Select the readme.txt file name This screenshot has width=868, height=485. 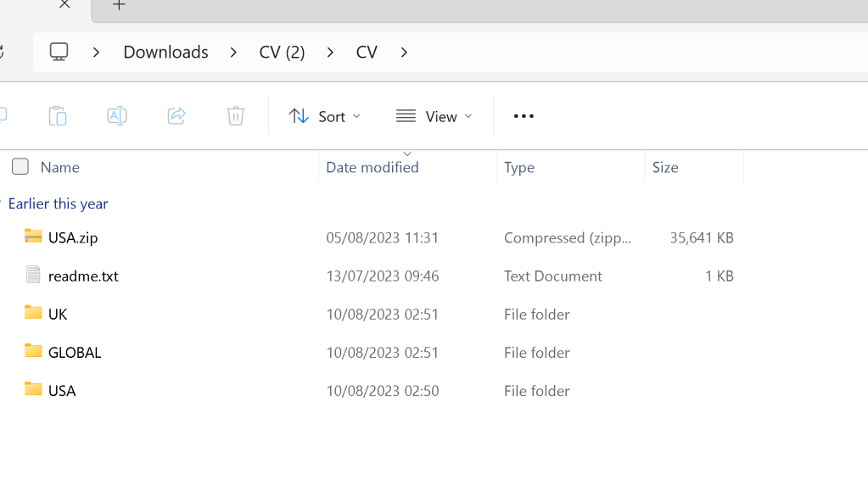click(x=84, y=276)
